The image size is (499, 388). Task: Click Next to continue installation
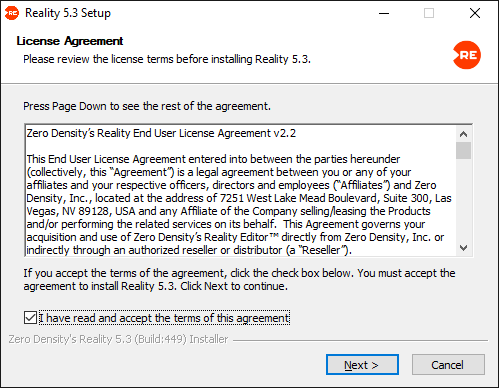tap(362, 365)
